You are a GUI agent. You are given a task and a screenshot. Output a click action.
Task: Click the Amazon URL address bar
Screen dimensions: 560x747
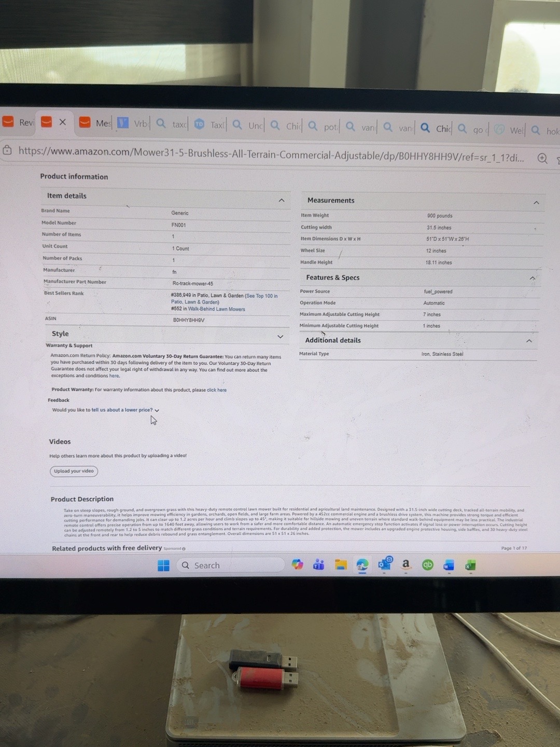tap(271, 154)
